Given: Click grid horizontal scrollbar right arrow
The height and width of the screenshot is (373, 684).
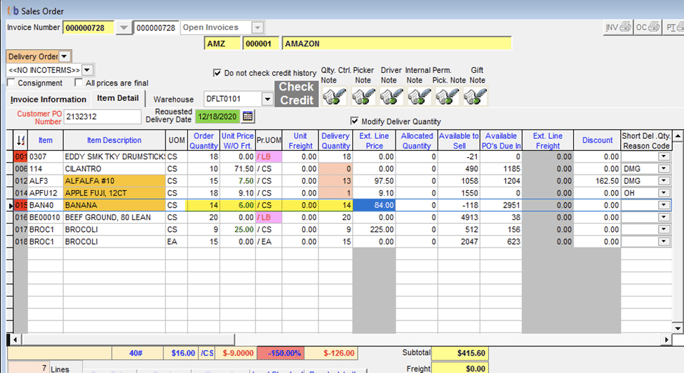Looking at the screenshot, I should [667, 339].
